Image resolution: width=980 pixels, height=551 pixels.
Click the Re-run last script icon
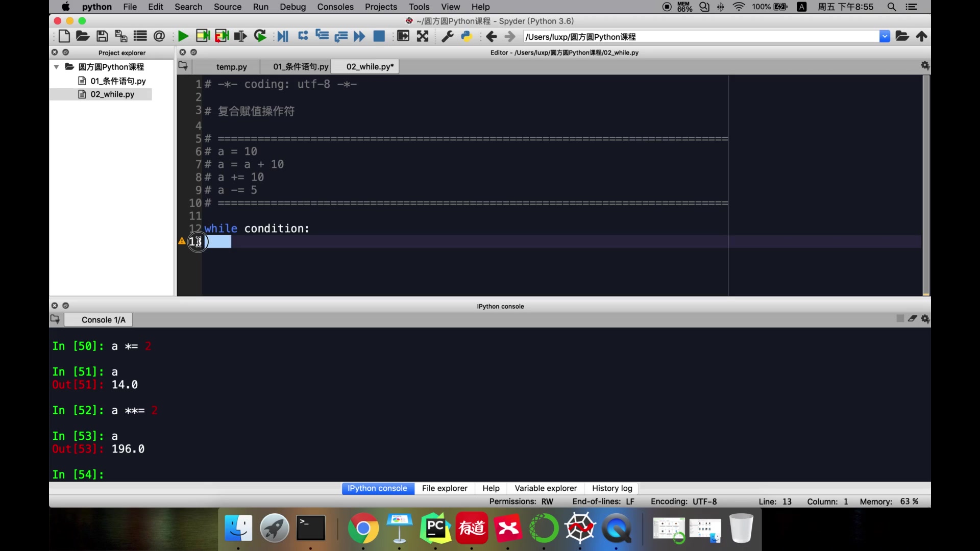click(x=260, y=36)
